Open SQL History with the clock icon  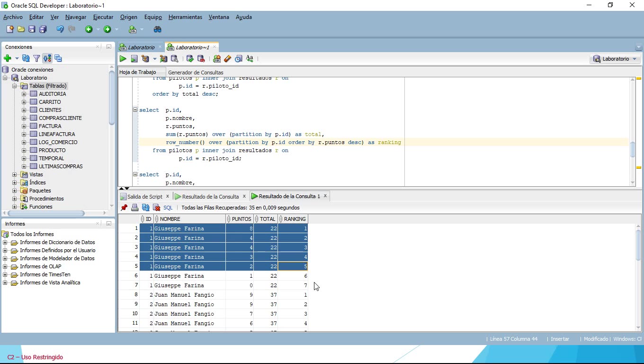(239, 58)
